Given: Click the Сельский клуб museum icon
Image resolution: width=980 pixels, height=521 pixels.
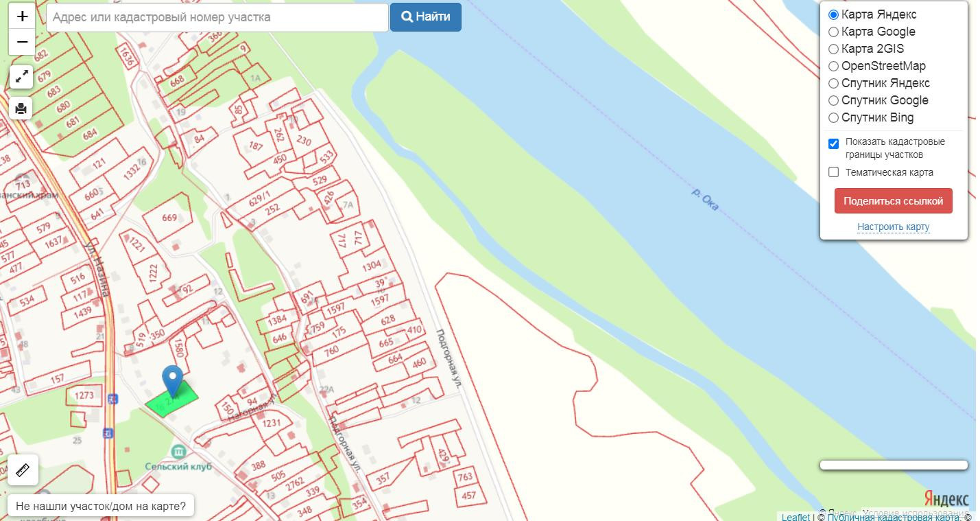Looking at the screenshot, I should [x=179, y=451].
